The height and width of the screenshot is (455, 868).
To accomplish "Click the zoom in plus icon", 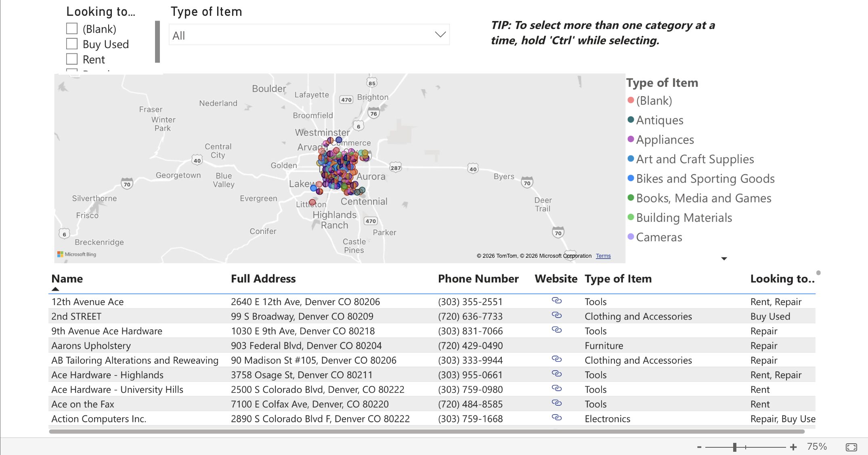I will point(793,447).
